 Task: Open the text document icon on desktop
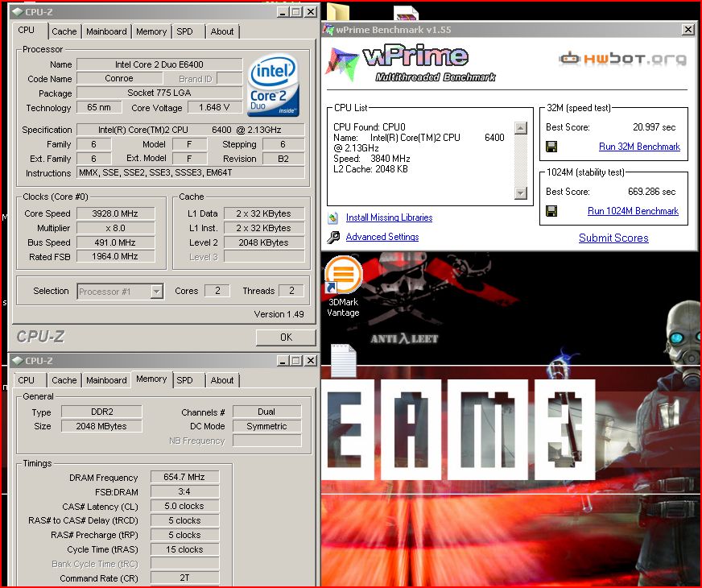click(x=344, y=360)
